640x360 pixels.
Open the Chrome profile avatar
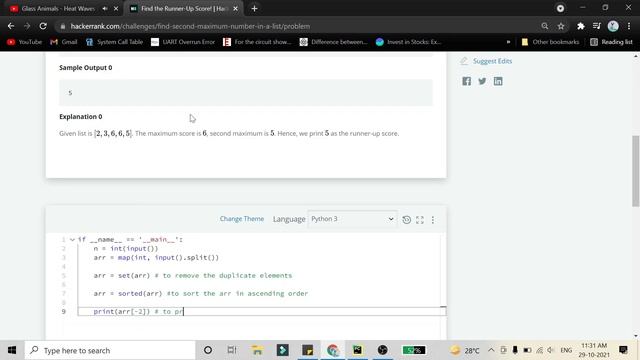click(x=613, y=26)
